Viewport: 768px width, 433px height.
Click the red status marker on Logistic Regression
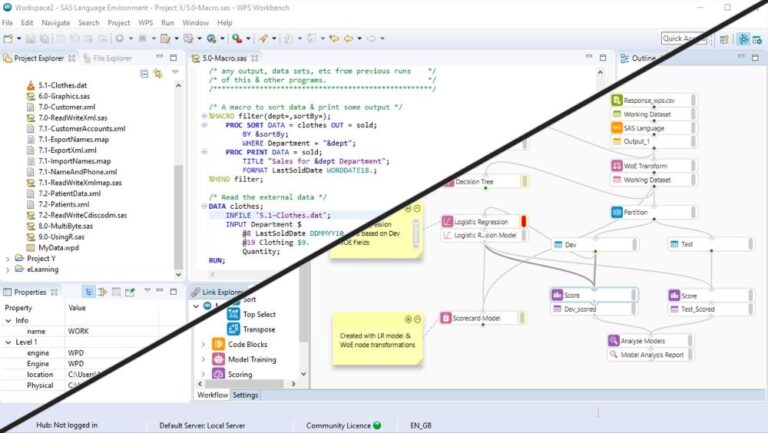coord(524,221)
